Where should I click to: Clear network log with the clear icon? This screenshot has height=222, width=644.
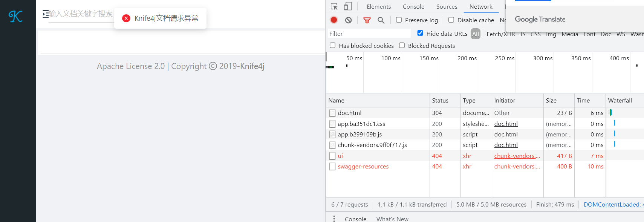pyautogui.click(x=348, y=20)
